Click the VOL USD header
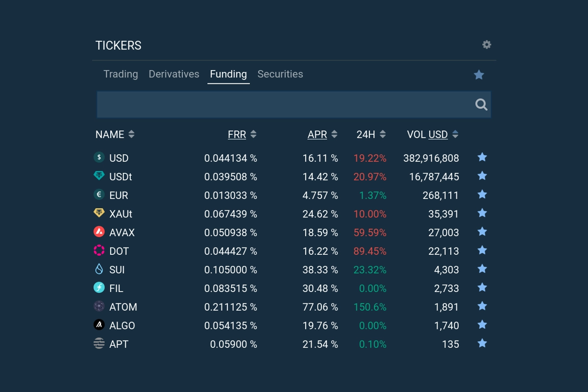This screenshot has width=588, height=392. pyautogui.click(x=430, y=134)
